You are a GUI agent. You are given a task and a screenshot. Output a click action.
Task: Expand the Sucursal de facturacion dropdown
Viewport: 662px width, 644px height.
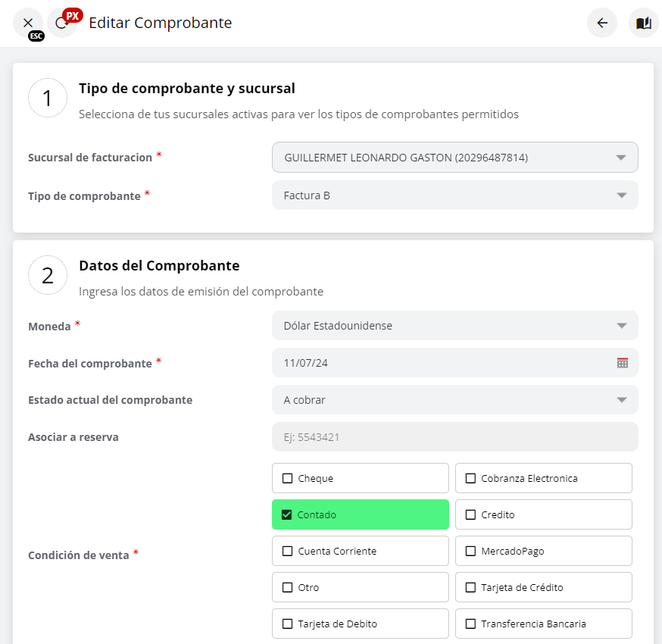pyautogui.click(x=621, y=158)
